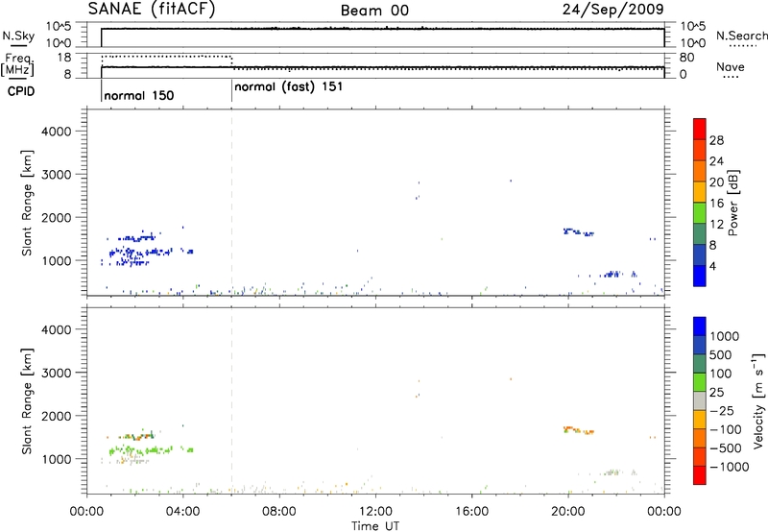Click the Power [dB] colorbar label
Image resolution: width=768 pixels, height=532 pixels.
pyautogui.click(x=732, y=203)
